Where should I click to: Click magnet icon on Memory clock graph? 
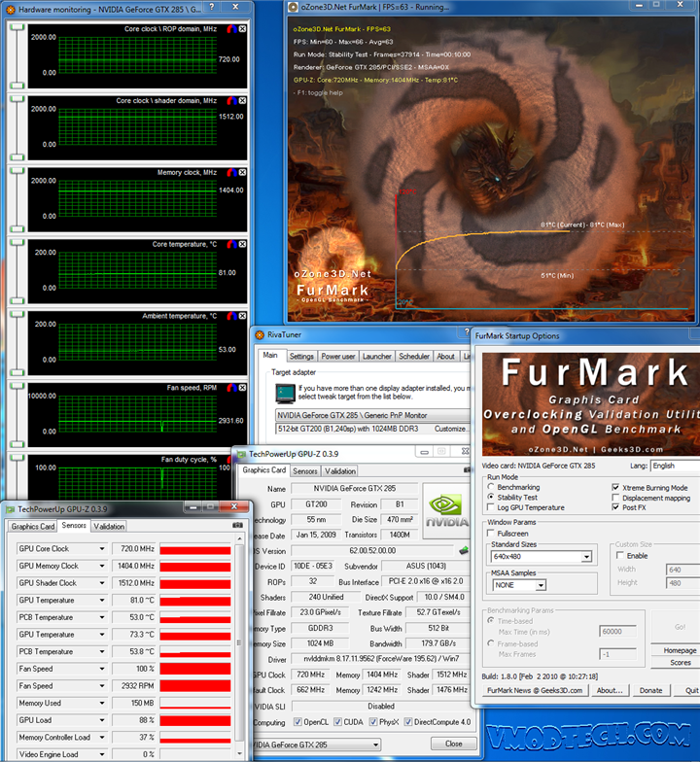pyautogui.click(x=231, y=173)
